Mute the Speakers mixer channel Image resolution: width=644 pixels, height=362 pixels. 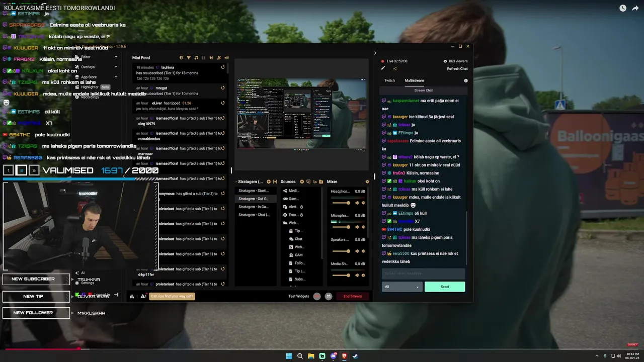(357, 251)
